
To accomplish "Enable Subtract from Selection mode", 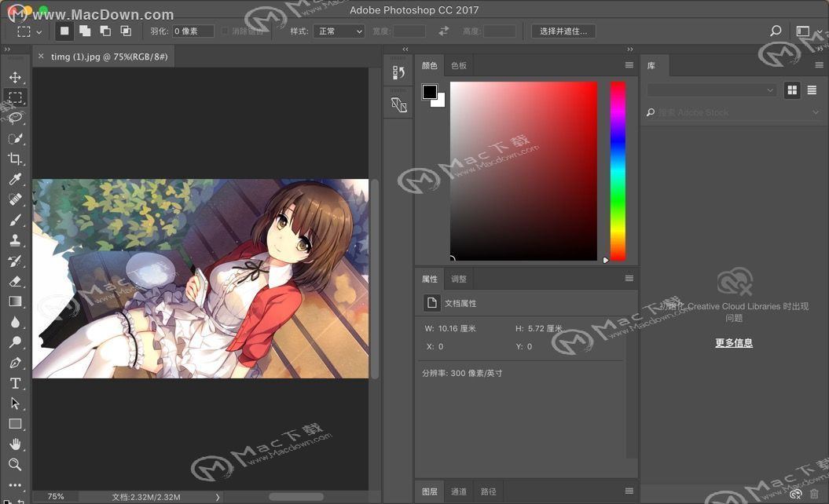I will pyautogui.click(x=105, y=31).
